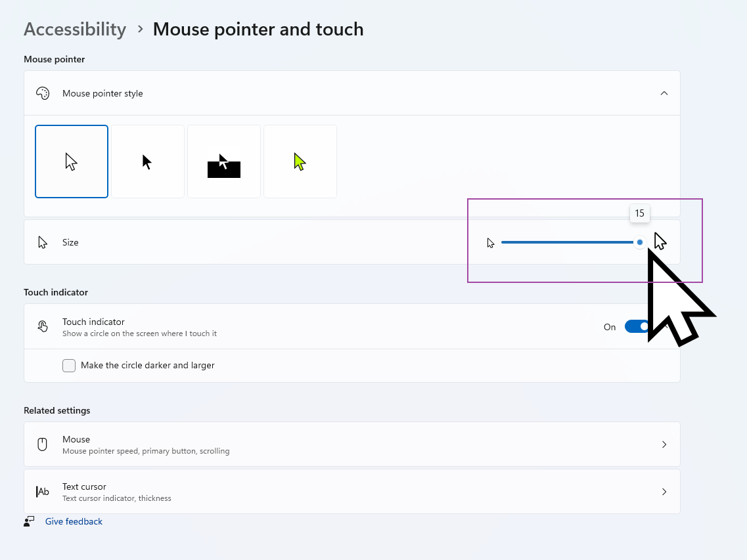The image size is (747, 560).
Task: Click the small pointer icon left of slider
Action: click(491, 243)
